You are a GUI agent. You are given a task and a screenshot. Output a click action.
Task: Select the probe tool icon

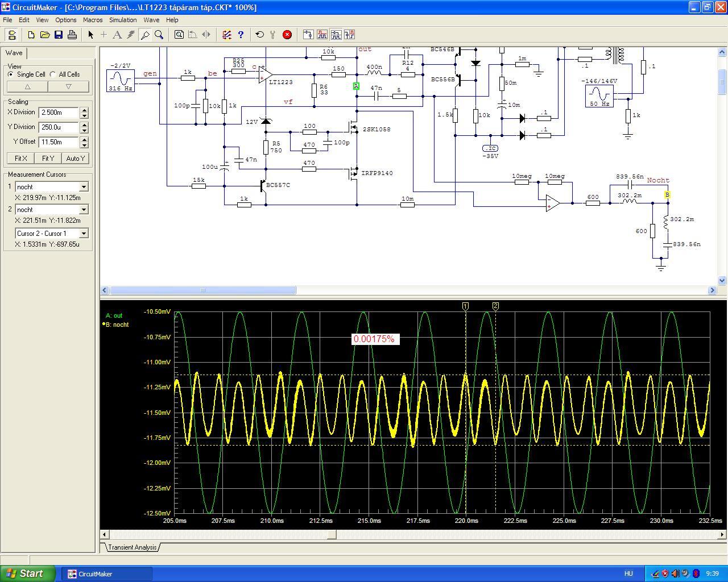point(145,35)
